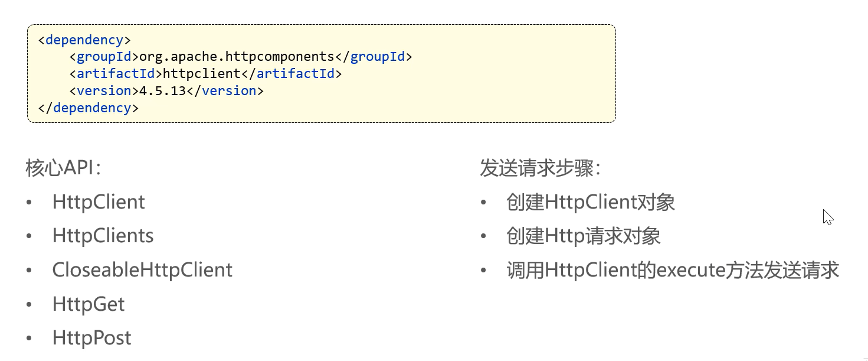The image size is (868, 361).
Task: Click the opening dependency tag
Action: point(84,40)
